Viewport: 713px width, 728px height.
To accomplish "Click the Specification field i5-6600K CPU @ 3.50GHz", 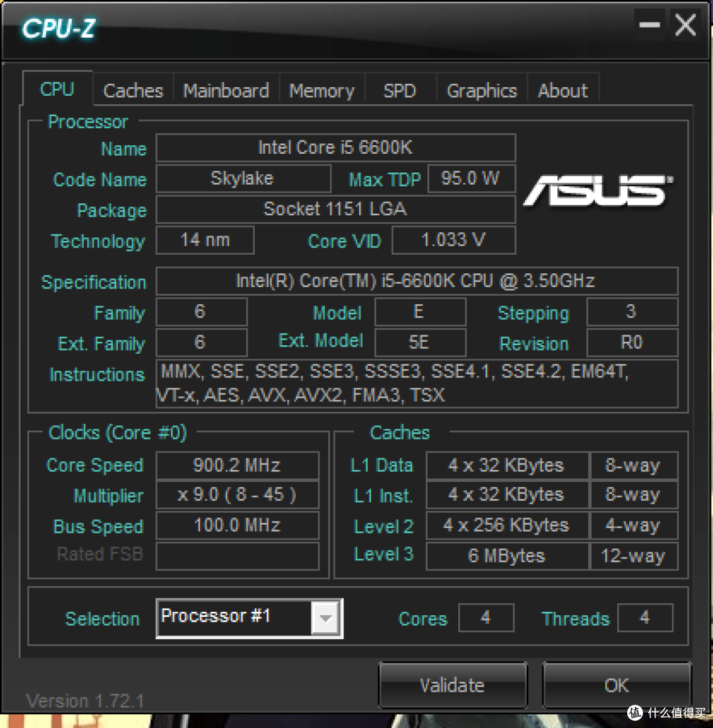I will [417, 281].
